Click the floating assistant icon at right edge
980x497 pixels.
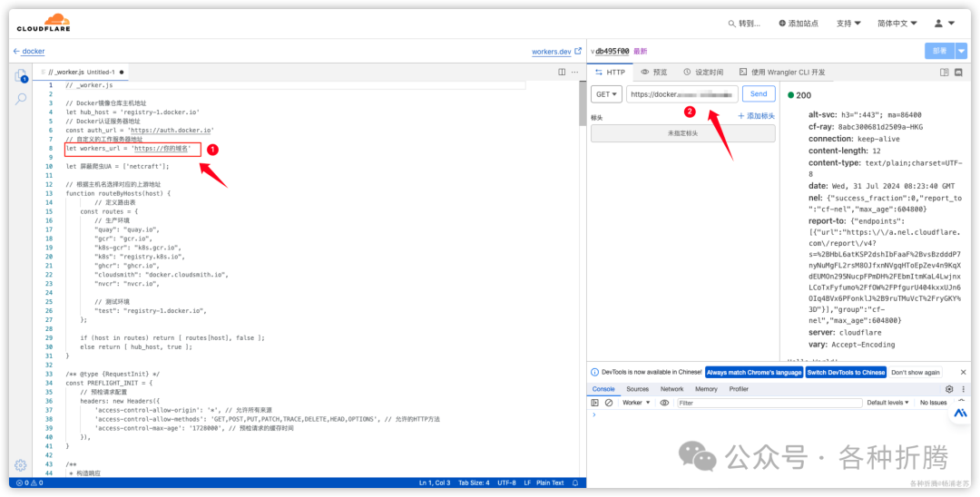(x=960, y=413)
